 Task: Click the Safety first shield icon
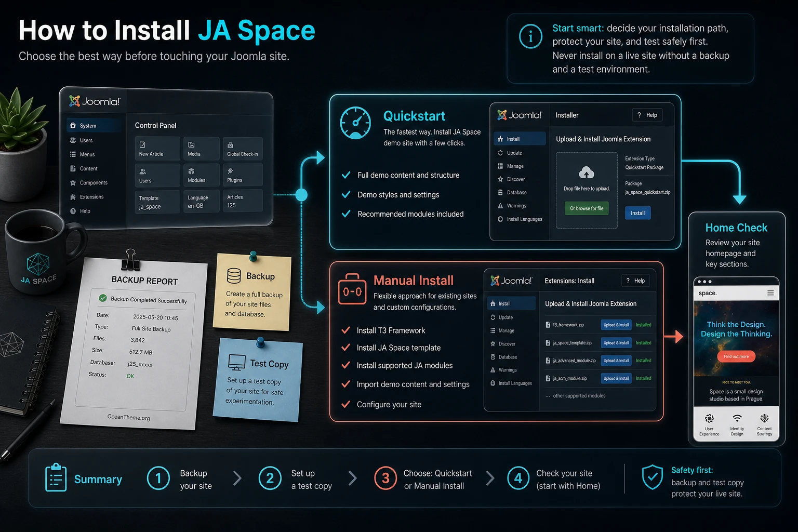tap(652, 477)
